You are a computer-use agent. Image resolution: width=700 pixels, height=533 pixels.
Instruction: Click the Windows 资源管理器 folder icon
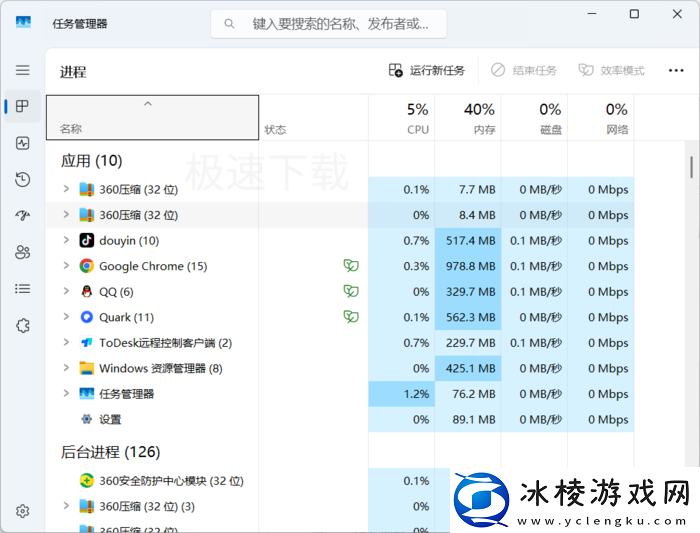coord(87,368)
